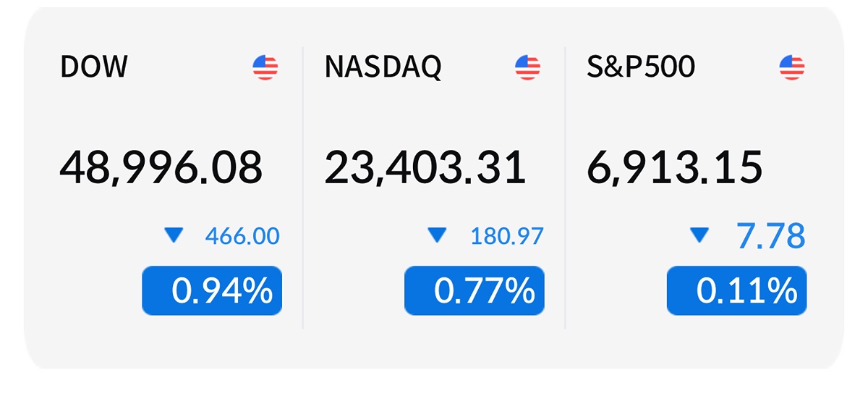Click the S&P500 down-arrow triangle indicator
The width and height of the screenshot is (868, 399).
click(x=699, y=235)
